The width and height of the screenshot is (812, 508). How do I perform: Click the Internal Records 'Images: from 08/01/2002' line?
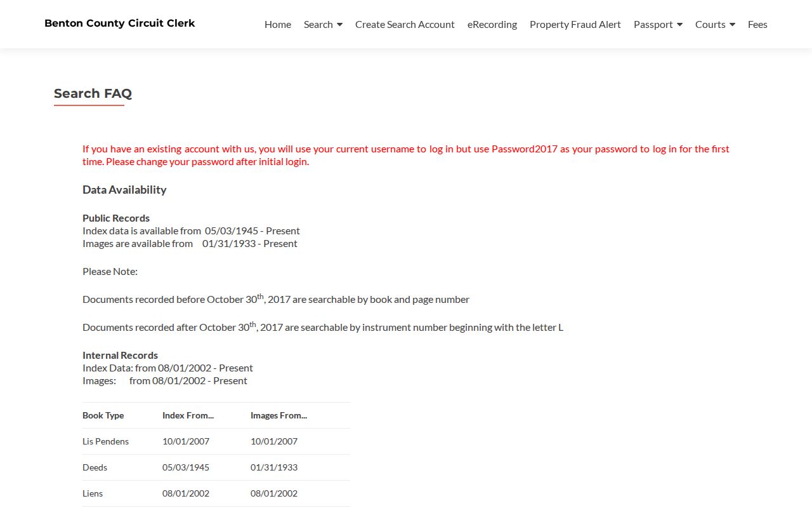pyautogui.click(x=165, y=380)
